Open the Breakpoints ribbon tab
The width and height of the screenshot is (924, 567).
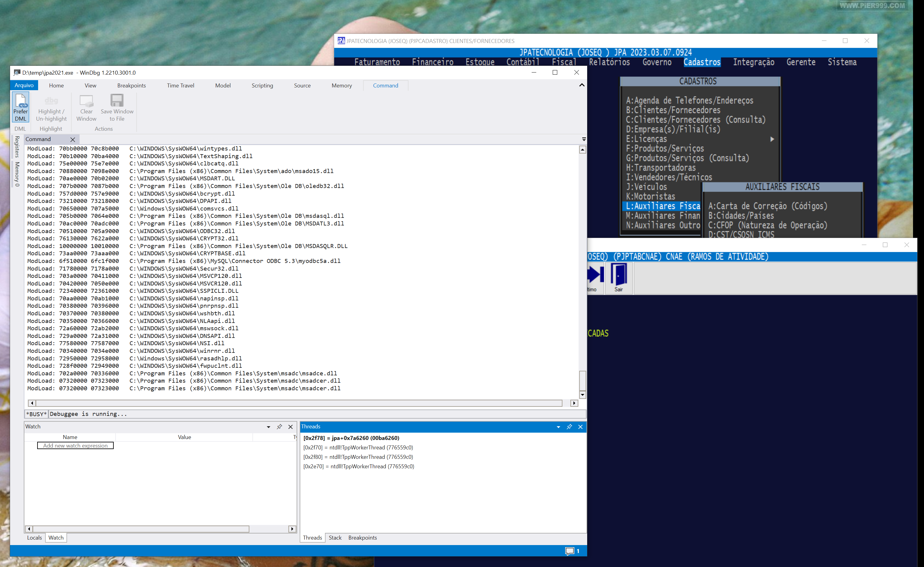131,86
